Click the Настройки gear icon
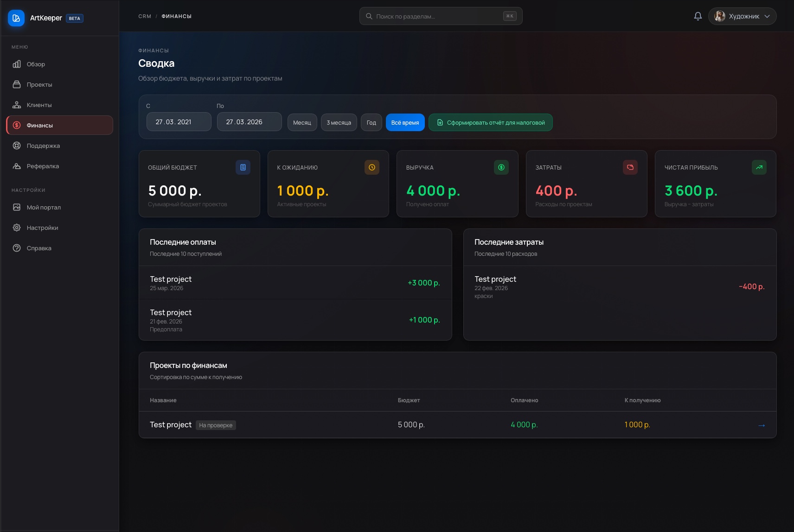794x532 pixels. point(17,228)
